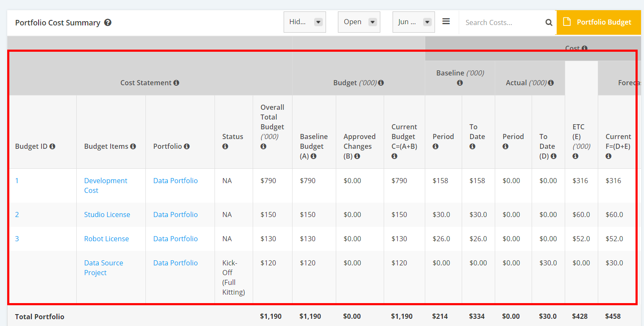The image size is (644, 326).
Task: Open Data Source Project link
Action: pos(103,268)
